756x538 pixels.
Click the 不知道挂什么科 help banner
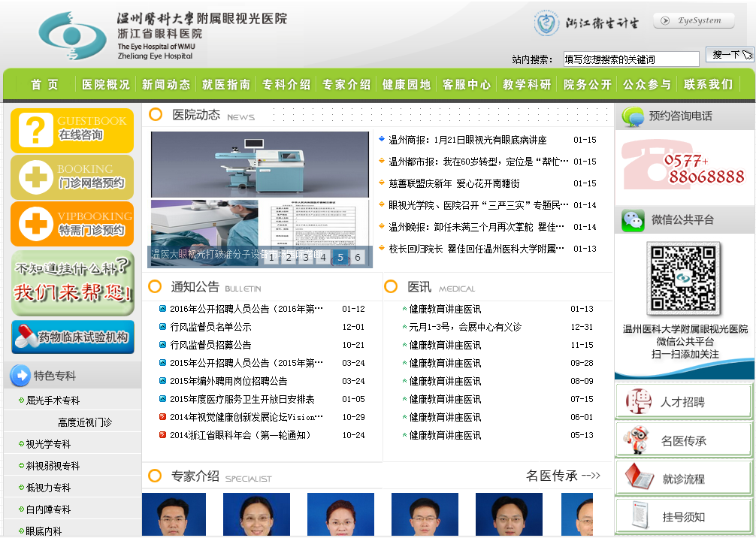72,283
